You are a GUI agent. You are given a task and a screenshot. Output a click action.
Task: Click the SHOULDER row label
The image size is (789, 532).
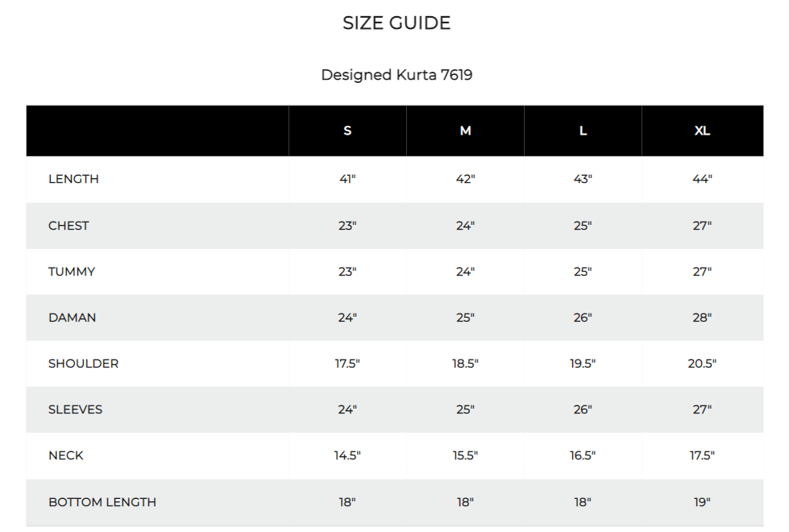83,364
